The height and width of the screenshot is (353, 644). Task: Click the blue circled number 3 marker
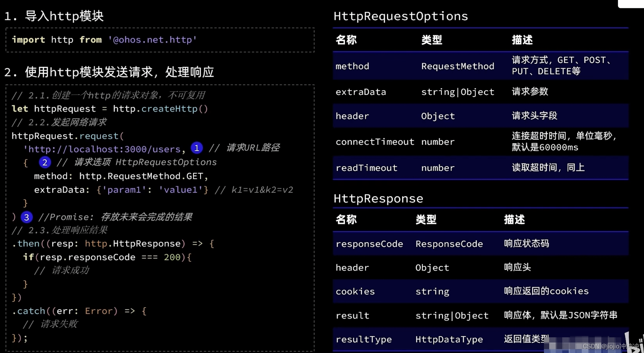coord(26,217)
